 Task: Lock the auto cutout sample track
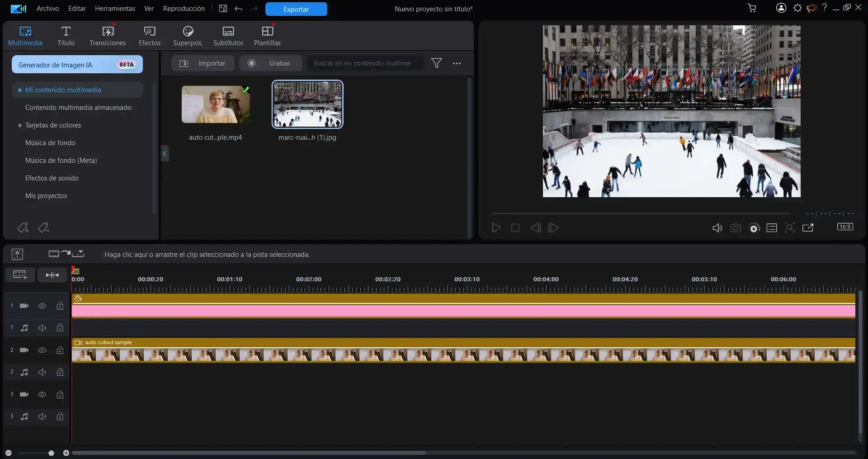tap(60, 350)
